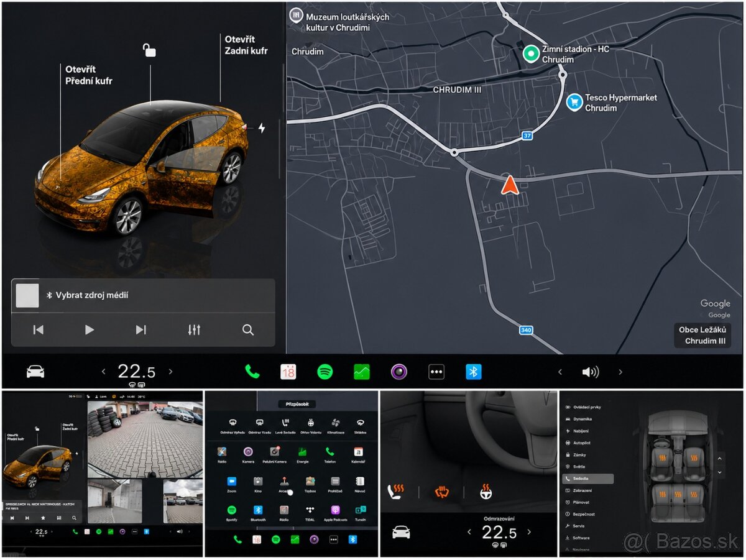746x560 pixels.
Task: Tap the car controls icon in main dock
Action: click(35, 372)
